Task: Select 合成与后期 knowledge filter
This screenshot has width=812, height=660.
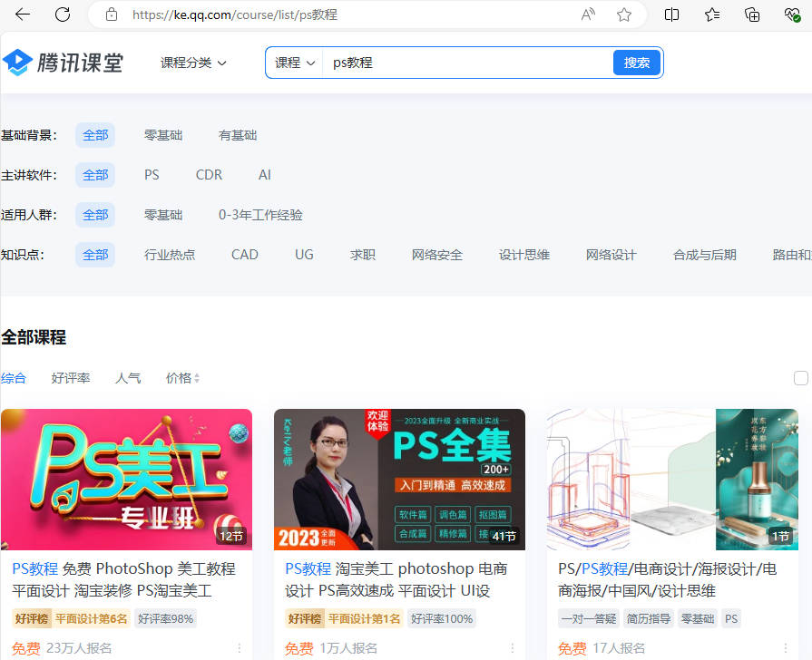Action: tap(704, 255)
